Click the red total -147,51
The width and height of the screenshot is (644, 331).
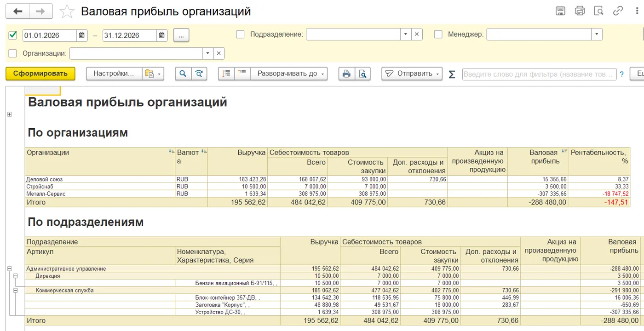click(616, 202)
